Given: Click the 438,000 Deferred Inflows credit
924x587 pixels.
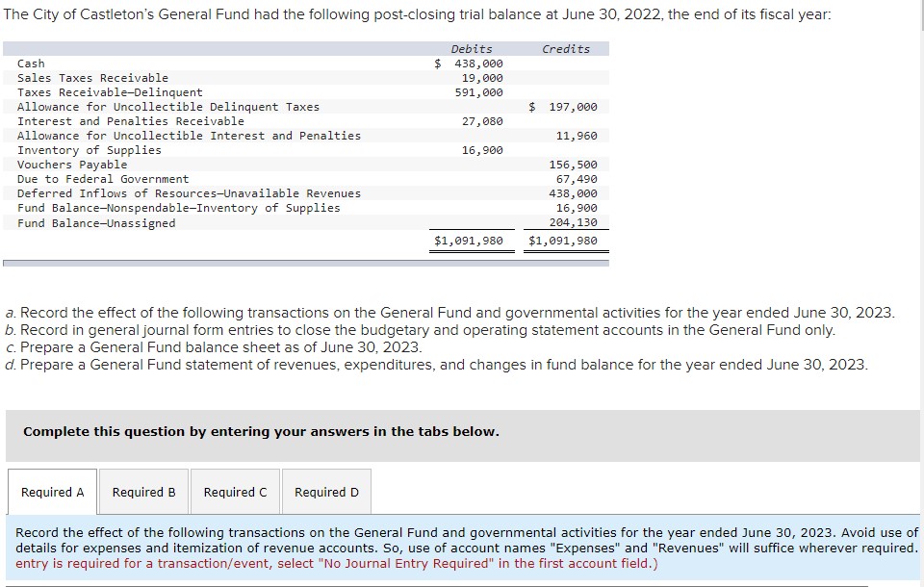Looking at the screenshot, I should pyautogui.click(x=574, y=193).
